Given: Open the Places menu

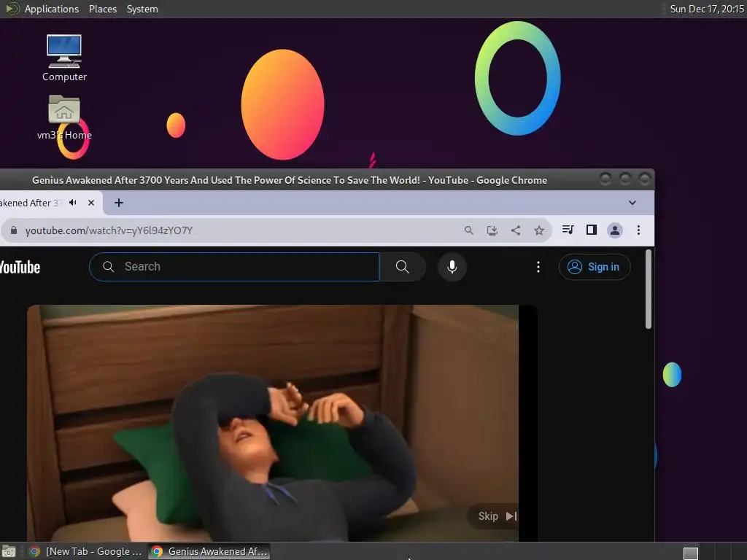Looking at the screenshot, I should pyautogui.click(x=103, y=9).
